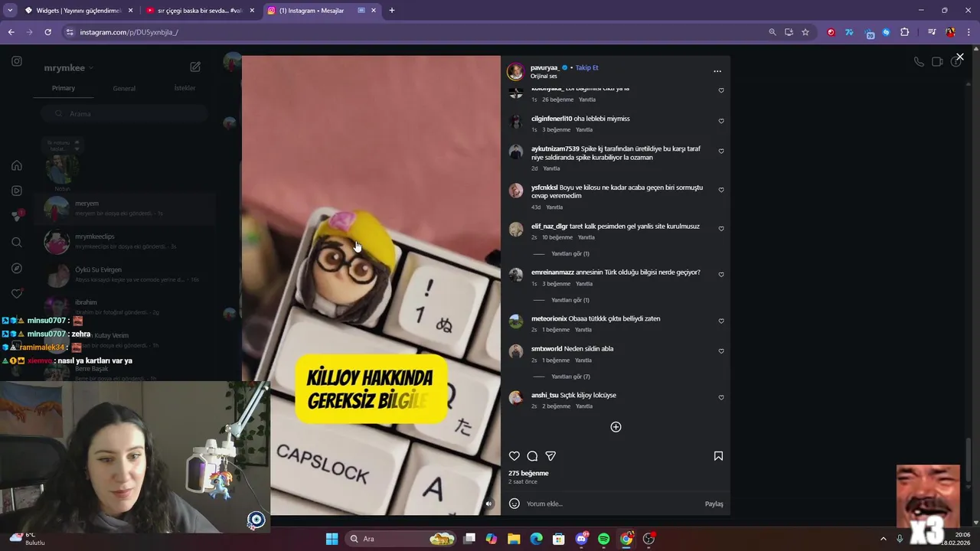Screen dimensions: 980x551
Task: Like smtxworld's comment
Action: click(721, 351)
